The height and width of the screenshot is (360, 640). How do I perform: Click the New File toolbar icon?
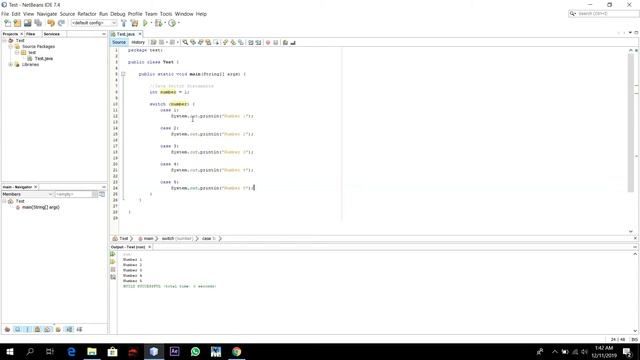[x=7, y=23]
